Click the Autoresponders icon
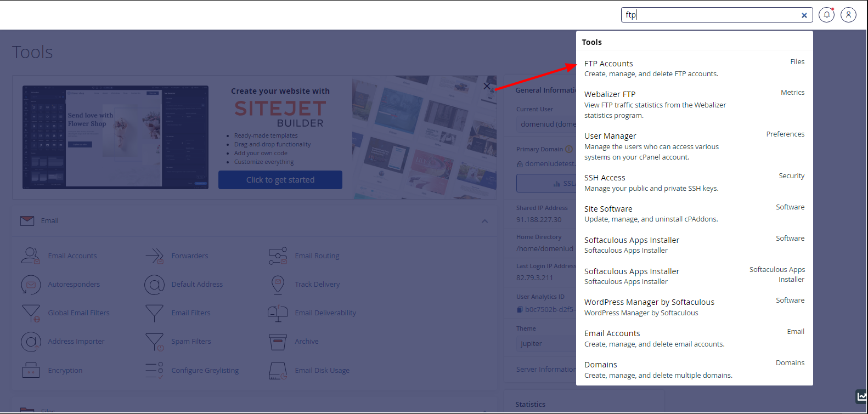 (x=31, y=284)
